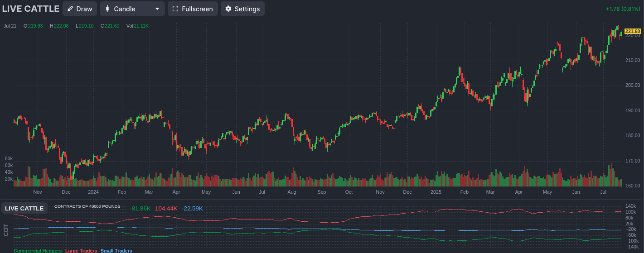Click the 80k volume axis label
Screen dimensions: 644x253
coord(9,158)
